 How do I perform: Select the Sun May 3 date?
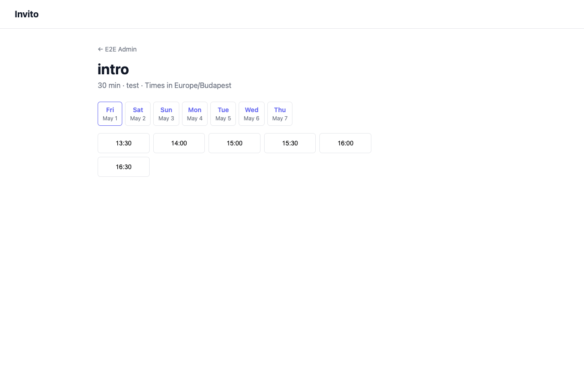tap(166, 113)
